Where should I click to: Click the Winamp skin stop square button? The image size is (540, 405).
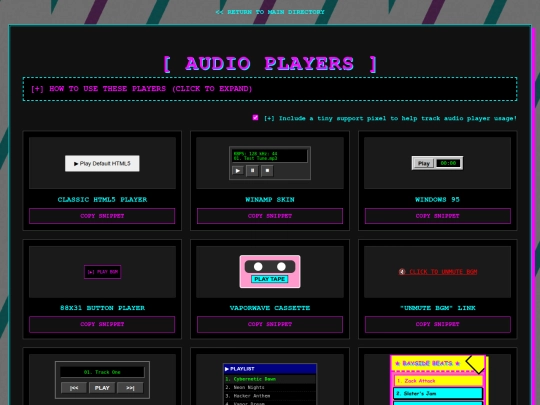(267, 170)
